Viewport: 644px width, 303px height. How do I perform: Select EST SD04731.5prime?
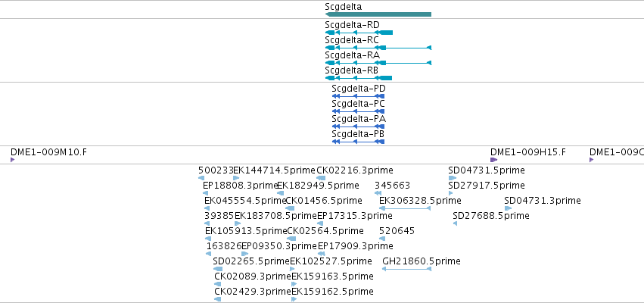(x=453, y=178)
